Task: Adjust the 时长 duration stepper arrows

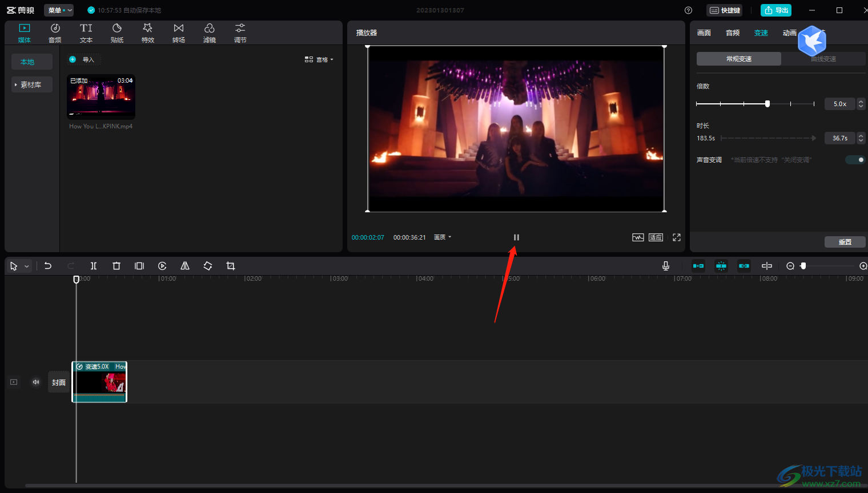Action: tap(861, 138)
